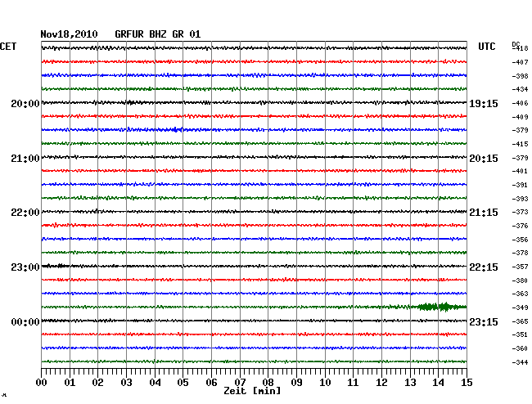The image size is (532, 404).
Task: Click the DC offset value -406
Action: coord(520,103)
